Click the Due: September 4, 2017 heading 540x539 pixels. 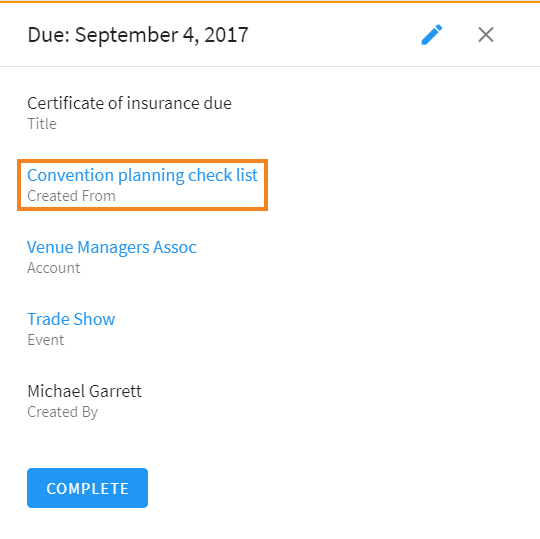tap(138, 35)
